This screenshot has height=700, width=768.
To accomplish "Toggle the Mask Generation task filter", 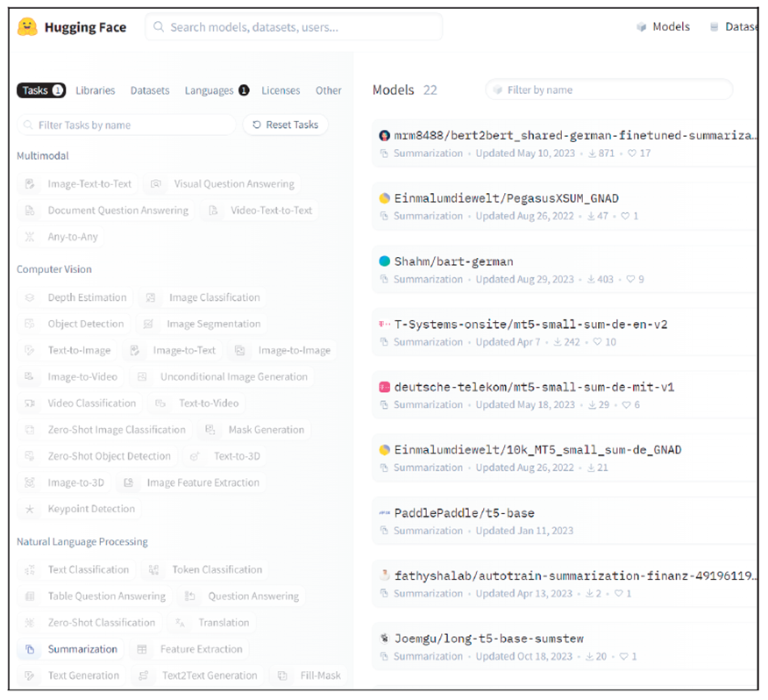I will click(x=254, y=430).
